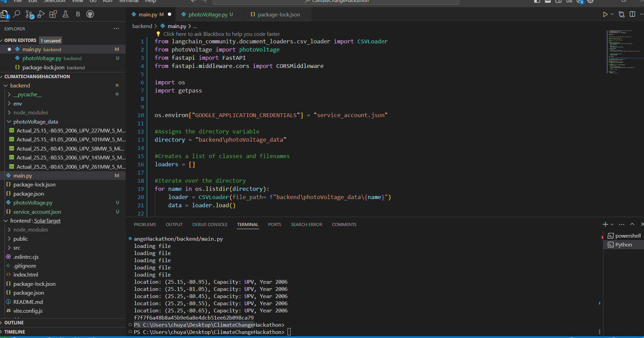This screenshot has width=644, height=338.
Task: Open the Testing flask icon view
Action: (65, 14)
